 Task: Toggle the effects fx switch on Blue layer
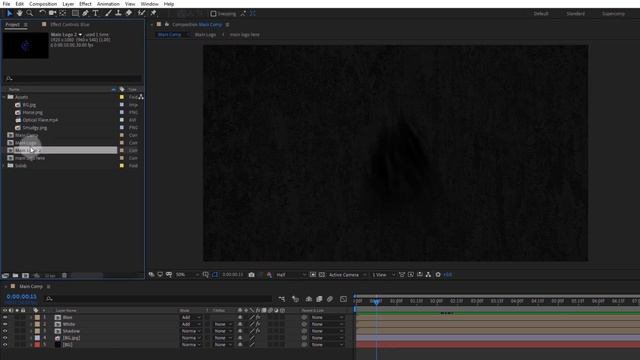pyautogui.click(x=258, y=317)
